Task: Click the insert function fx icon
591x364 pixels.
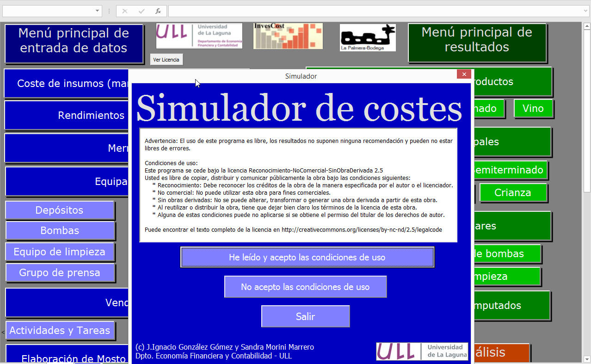Action: [x=158, y=11]
